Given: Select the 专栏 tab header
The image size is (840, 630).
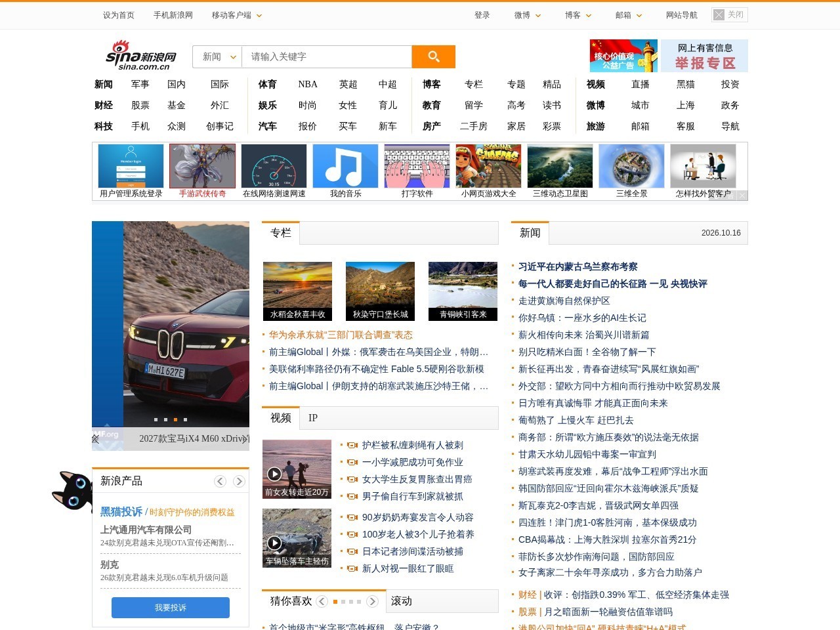Looking at the screenshot, I should click(281, 233).
